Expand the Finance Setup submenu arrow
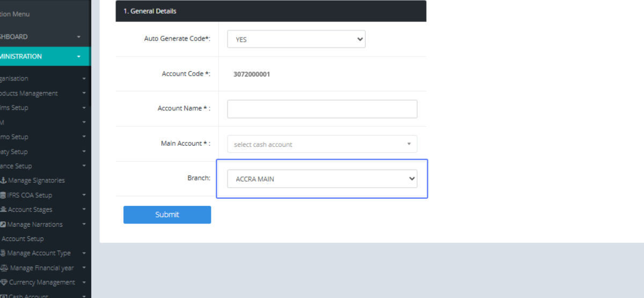This screenshot has width=644, height=298. (x=84, y=166)
